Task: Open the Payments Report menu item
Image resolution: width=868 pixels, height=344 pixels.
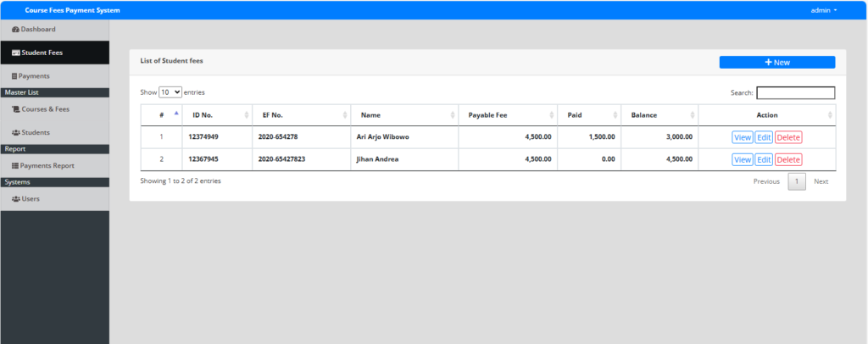Action: pyautogui.click(x=47, y=166)
